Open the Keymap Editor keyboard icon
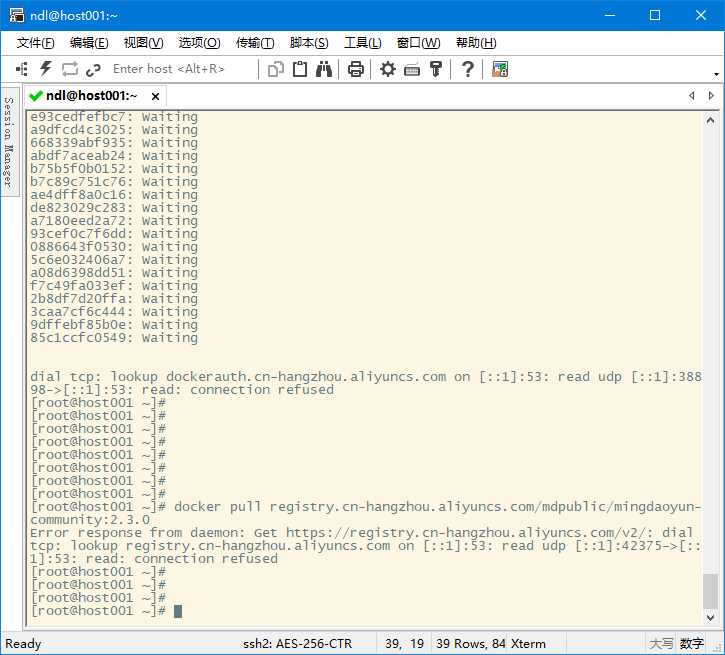 coord(412,69)
